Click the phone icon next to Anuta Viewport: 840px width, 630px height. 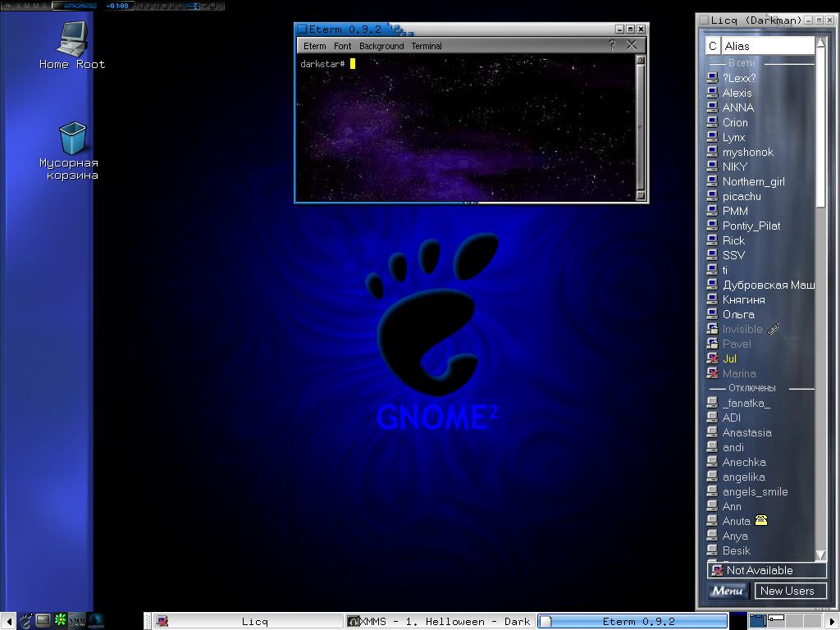(x=761, y=520)
